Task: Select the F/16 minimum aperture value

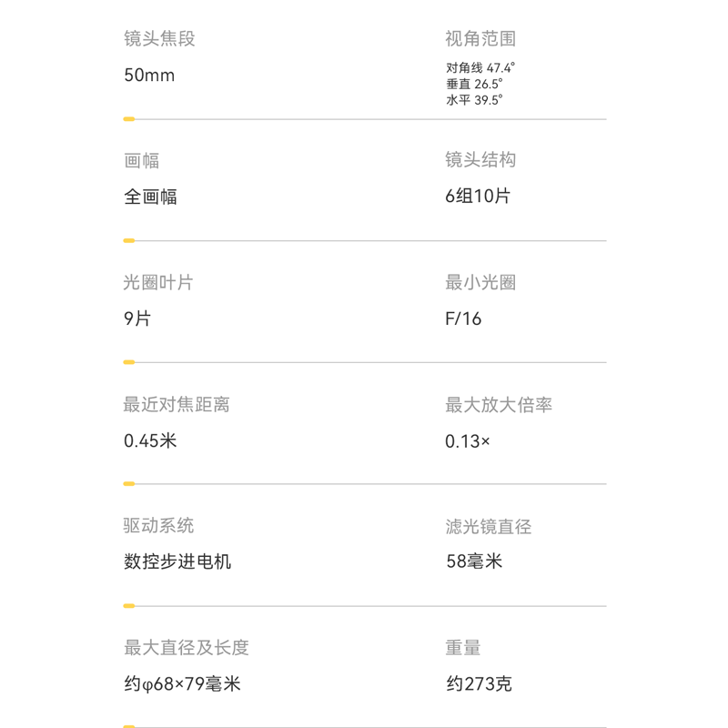Action: click(463, 318)
